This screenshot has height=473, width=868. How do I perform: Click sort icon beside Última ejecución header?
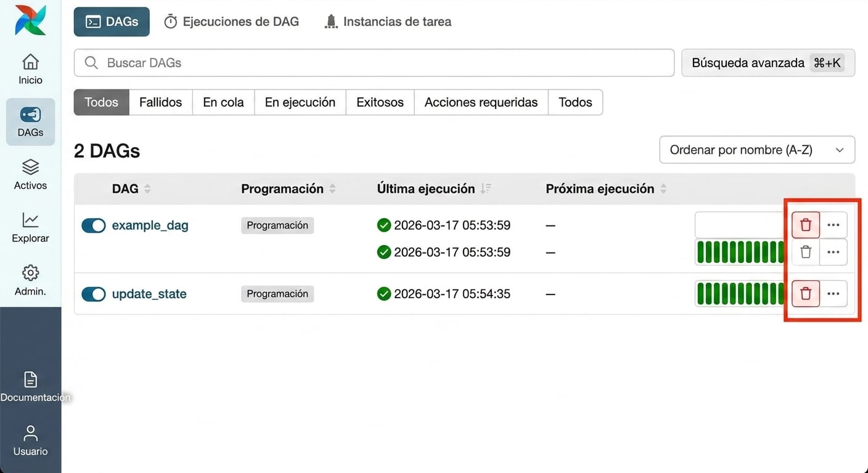pos(486,189)
